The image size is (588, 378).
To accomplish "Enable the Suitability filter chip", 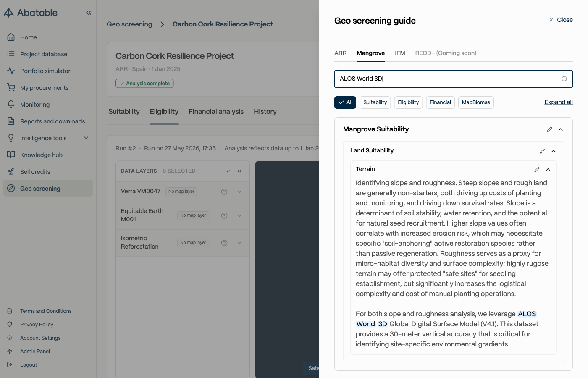I will [x=375, y=102].
